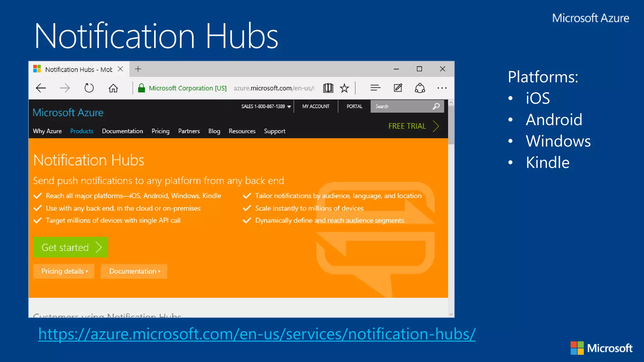Open the notification-hubs URL link on slide
Viewport: 644px width, 362px height.
click(x=257, y=334)
